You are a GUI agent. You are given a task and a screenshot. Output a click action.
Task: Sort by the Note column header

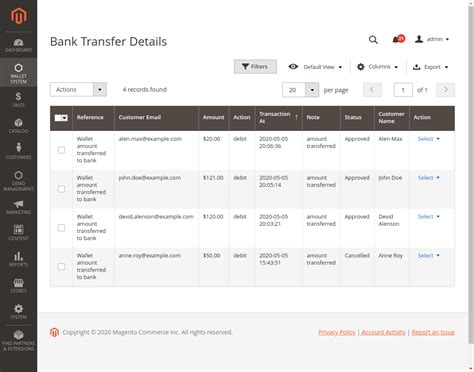(321, 118)
